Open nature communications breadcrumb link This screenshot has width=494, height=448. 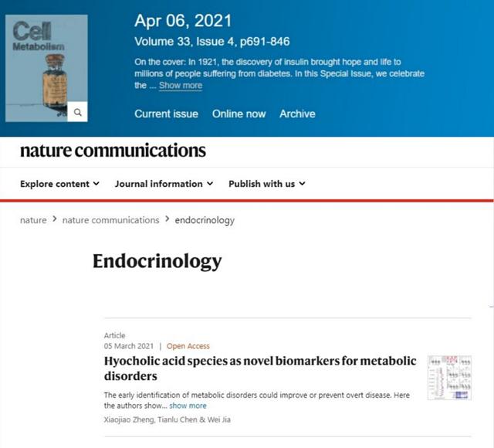[111, 220]
